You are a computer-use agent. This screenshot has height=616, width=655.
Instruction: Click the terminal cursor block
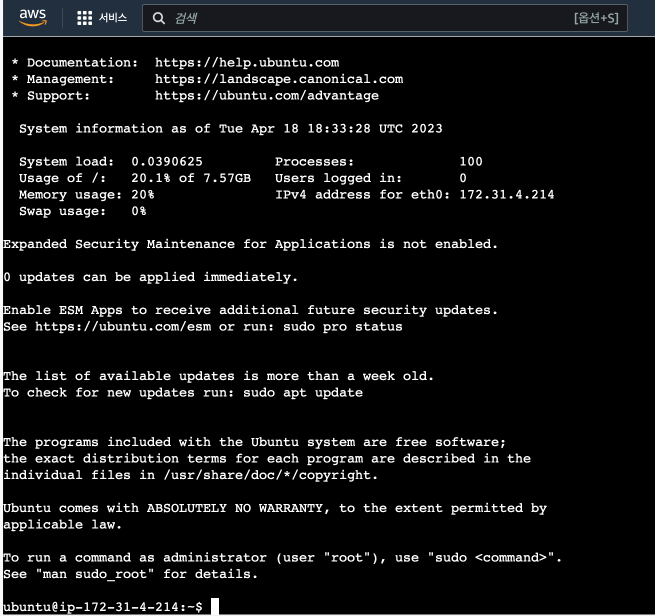[215, 607]
